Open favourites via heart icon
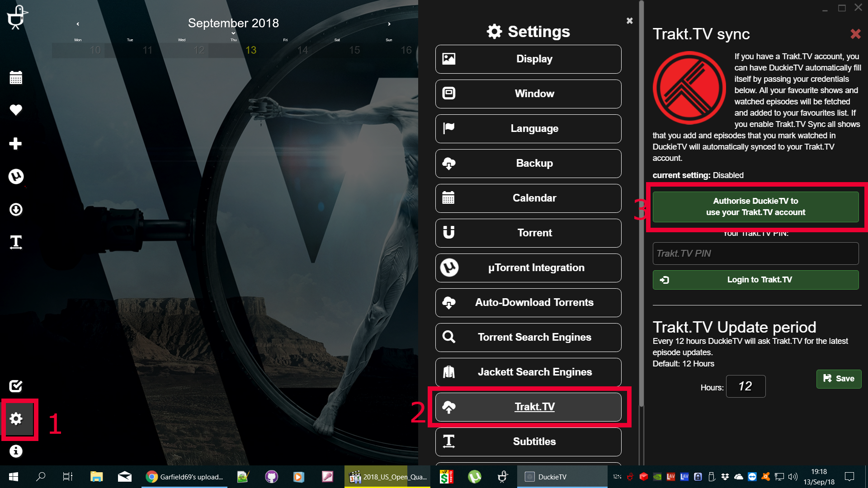This screenshot has width=868, height=488. point(16,110)
